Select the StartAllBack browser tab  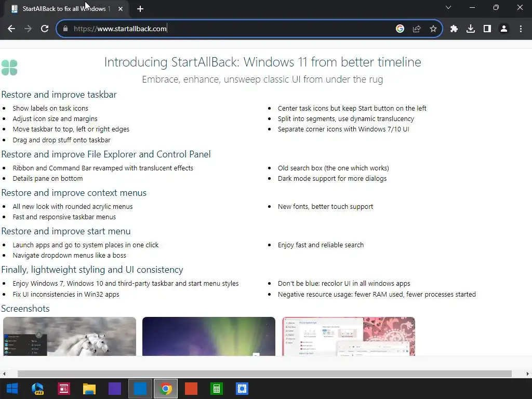(x=66, y=9)
